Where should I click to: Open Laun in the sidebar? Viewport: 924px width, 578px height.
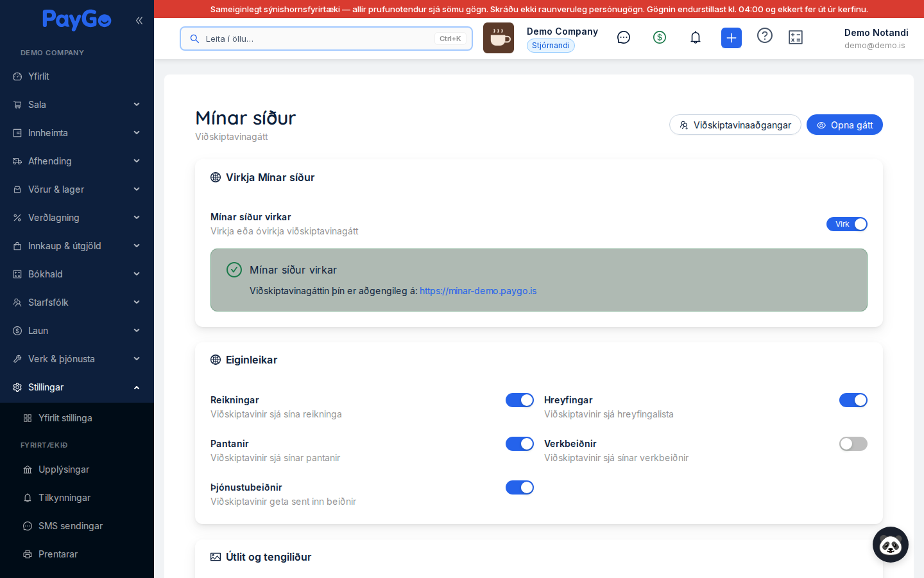coord(77,331)
